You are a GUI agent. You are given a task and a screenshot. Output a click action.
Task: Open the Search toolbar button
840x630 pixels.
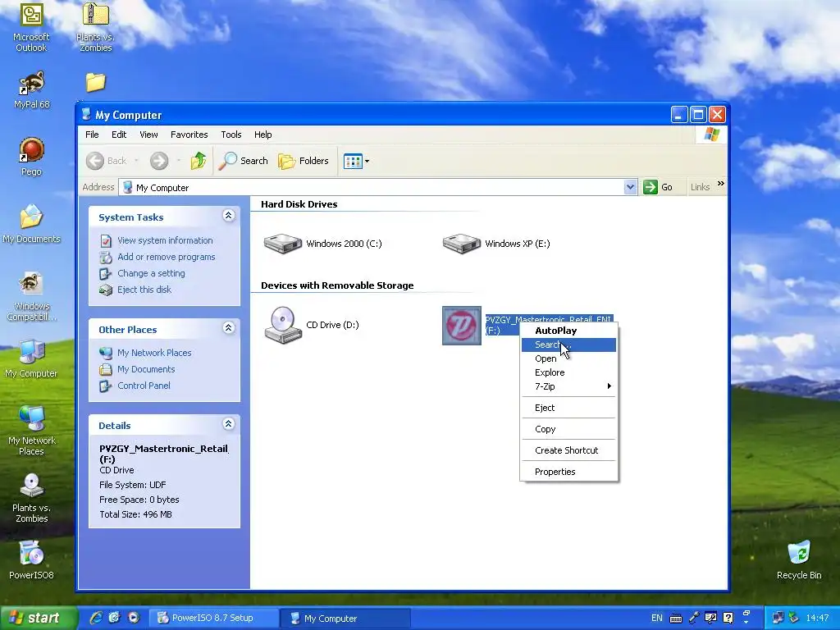click(243, 160)
